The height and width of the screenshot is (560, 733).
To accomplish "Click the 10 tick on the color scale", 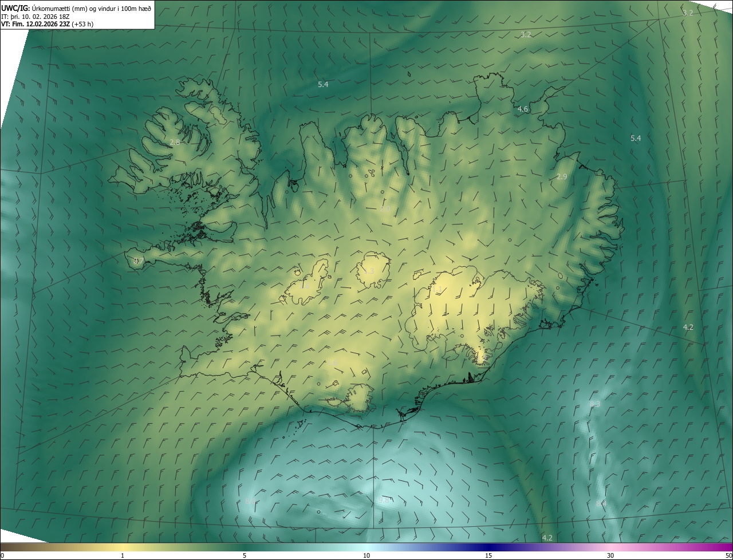I will (x=366, y=555).
